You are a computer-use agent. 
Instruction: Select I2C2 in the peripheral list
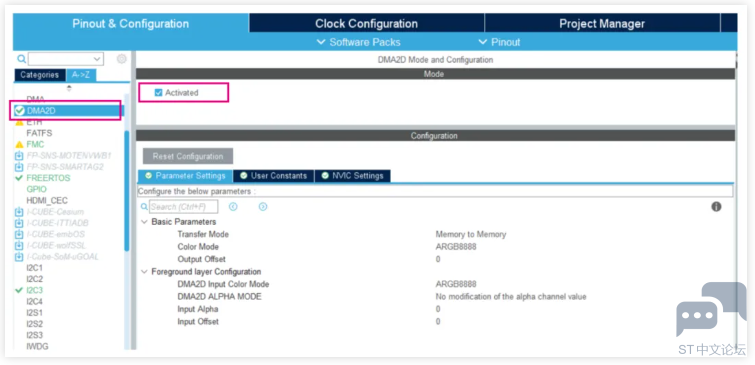(x=35, y=279)
